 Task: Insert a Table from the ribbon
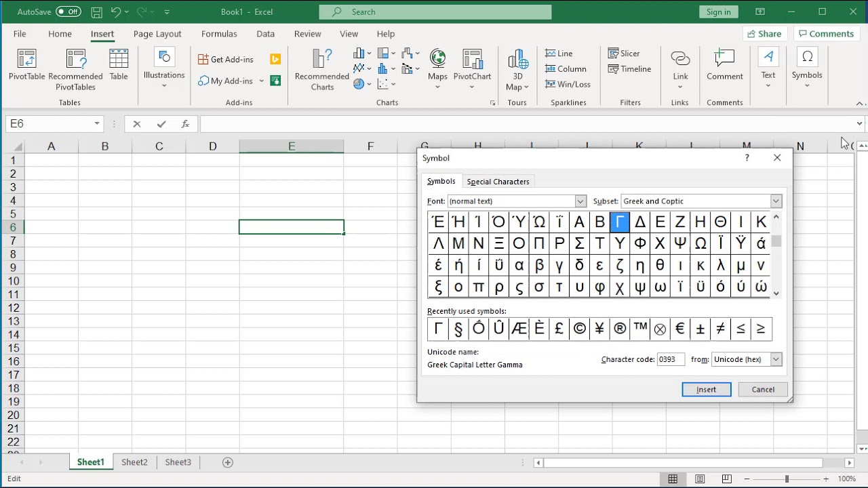tap(119, 66)
